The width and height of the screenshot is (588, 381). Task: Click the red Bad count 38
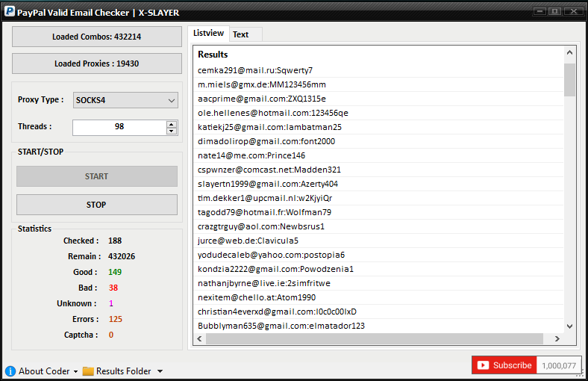[x=113, y=288]
